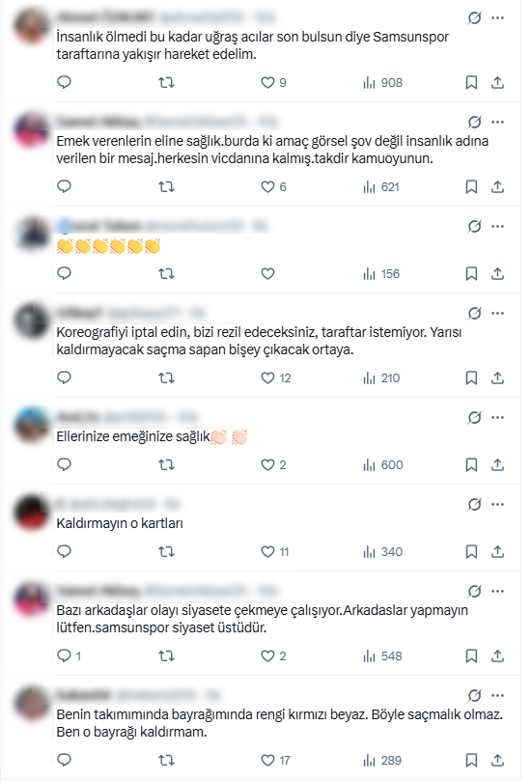Screen dimensions: 532x781
Task: Repost the 'Benin takımımında' reply
Action: click(x=166, y=761)
